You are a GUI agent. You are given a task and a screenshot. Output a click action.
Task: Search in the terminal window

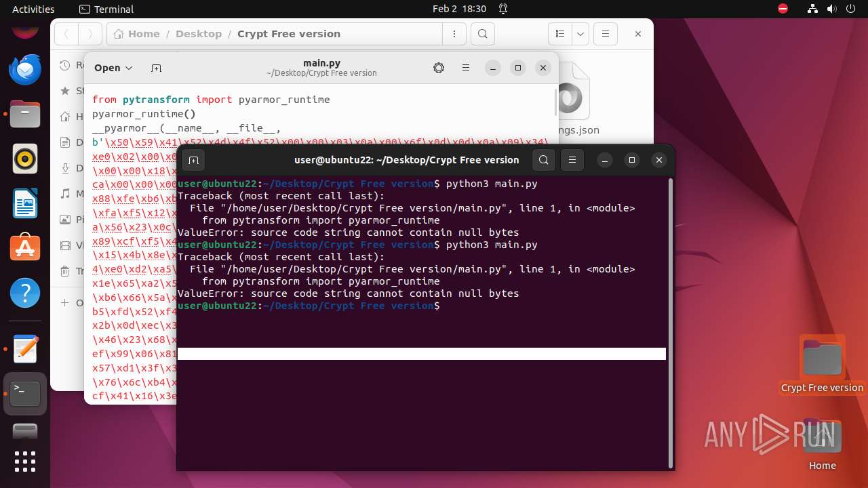tap(543, 160)
